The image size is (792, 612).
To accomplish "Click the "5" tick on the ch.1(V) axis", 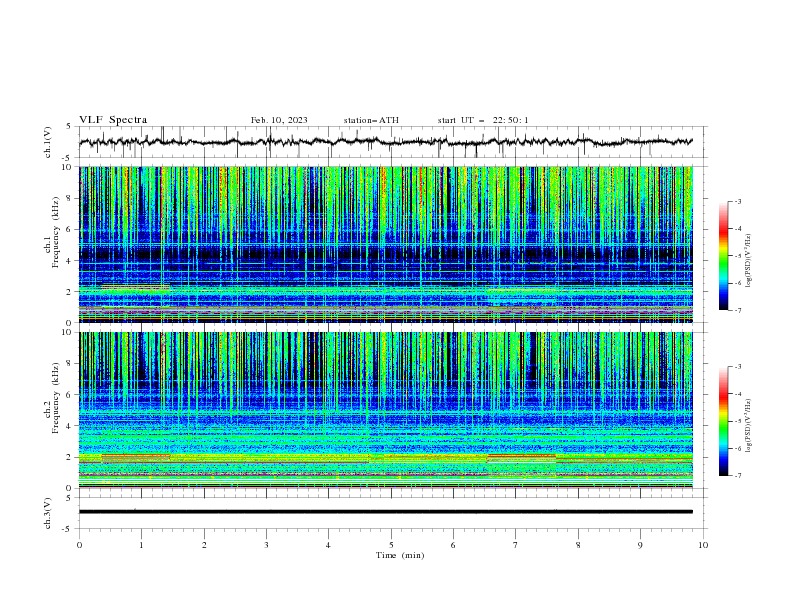I will [x=68, y=127].
